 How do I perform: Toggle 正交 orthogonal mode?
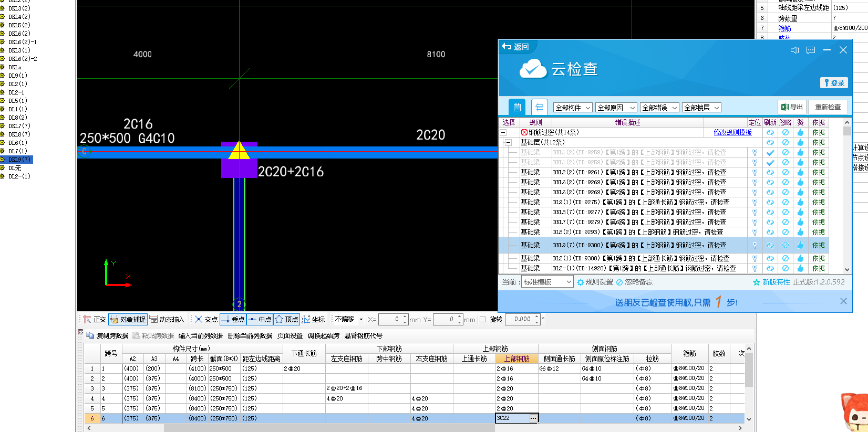pyautogui.click(x=95, y=319)
